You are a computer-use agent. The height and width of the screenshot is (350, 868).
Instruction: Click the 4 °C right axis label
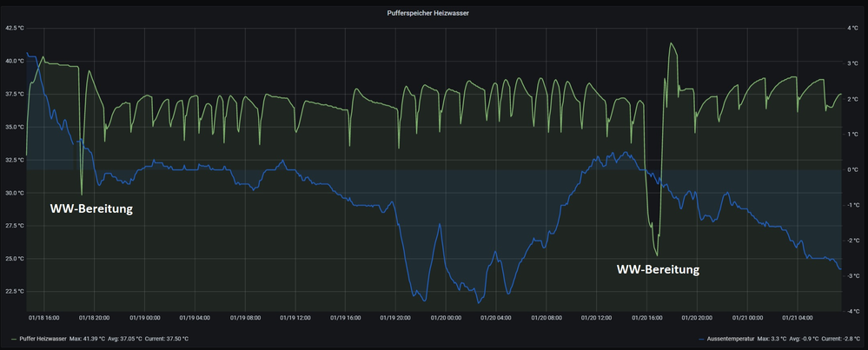[x=852, y=28]
